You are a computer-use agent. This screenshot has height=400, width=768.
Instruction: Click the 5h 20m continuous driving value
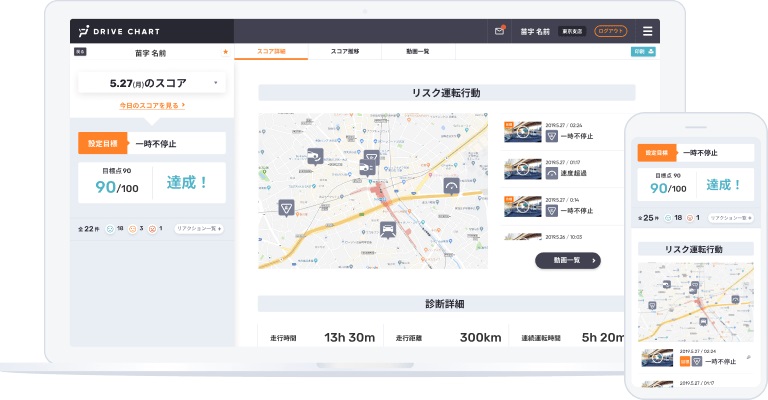pyautogui.click(x=603, y=337)
